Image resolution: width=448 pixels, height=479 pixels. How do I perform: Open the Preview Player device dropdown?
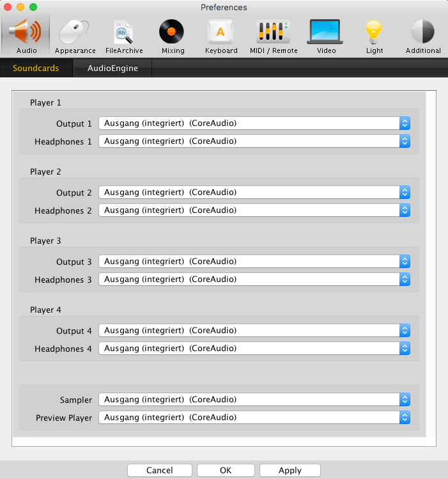pos(254,418)
